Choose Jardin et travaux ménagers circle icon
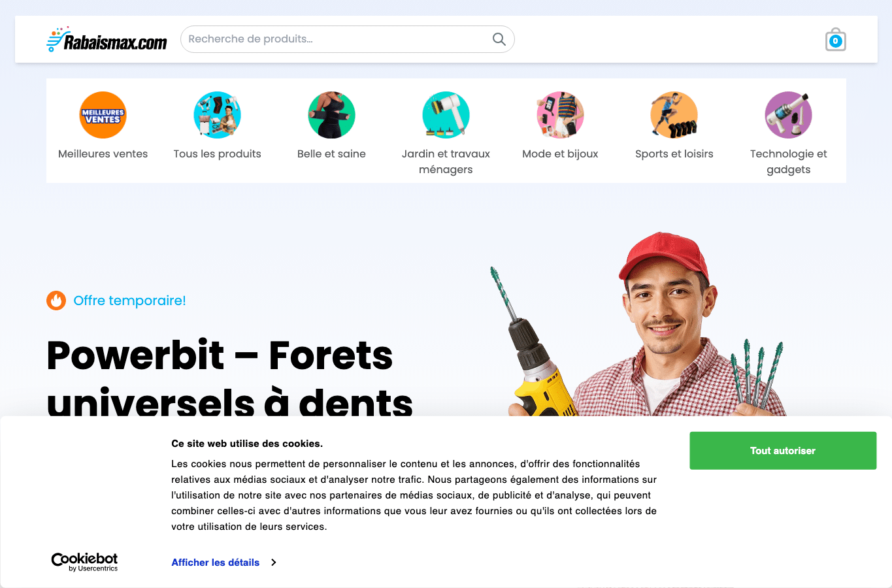 [x=446, y=115]
